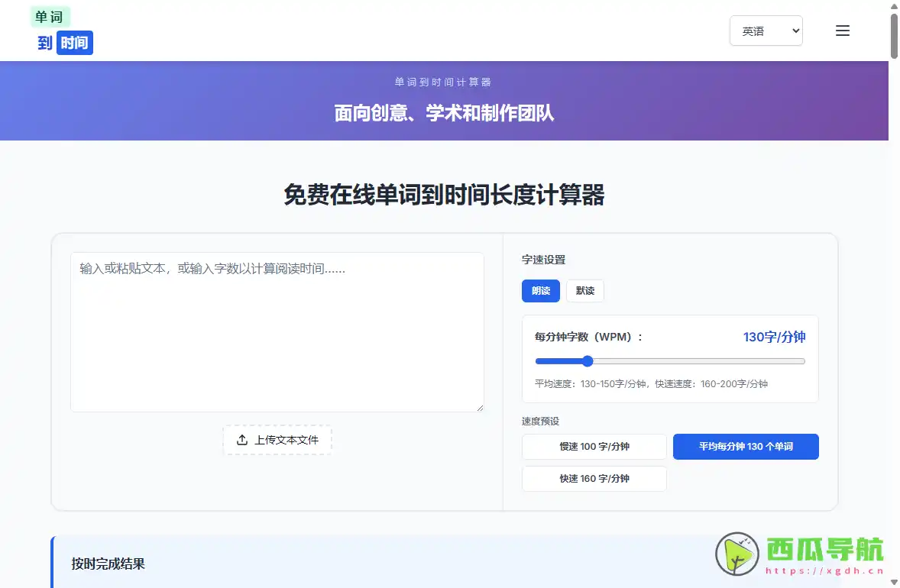Click the scrollbar down arrow

[894, 582]
